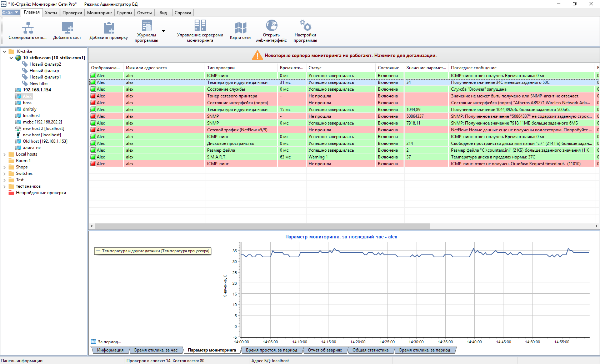600x364 pixels.
Task: Click the Add check icon
Action: 109,28
